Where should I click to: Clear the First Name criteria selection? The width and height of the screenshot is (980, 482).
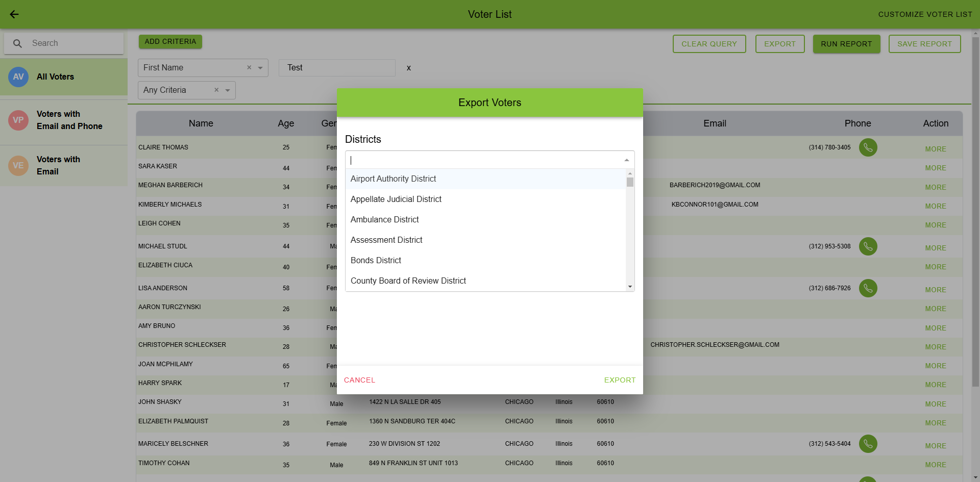coord(249,68)
